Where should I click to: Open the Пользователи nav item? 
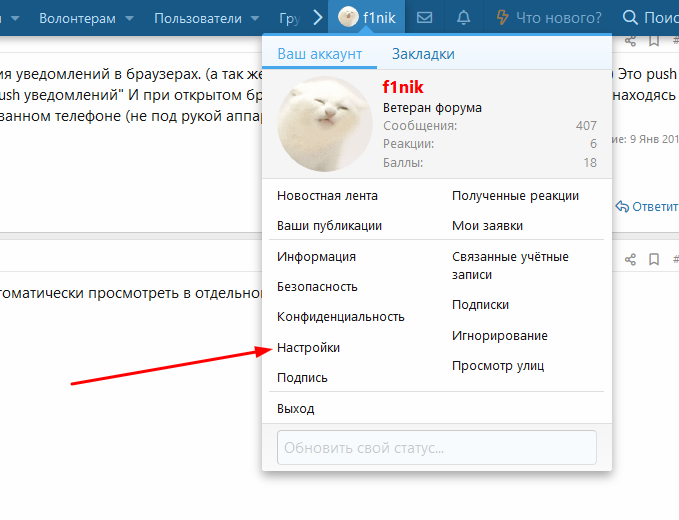click(x=198, y=19)
